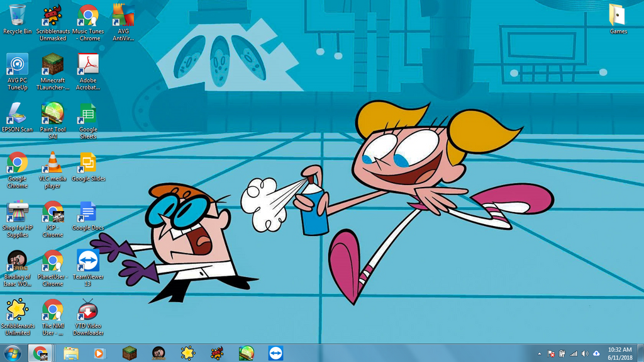Select the Recycle Bin desktop icon

click(x=17, y=20)
